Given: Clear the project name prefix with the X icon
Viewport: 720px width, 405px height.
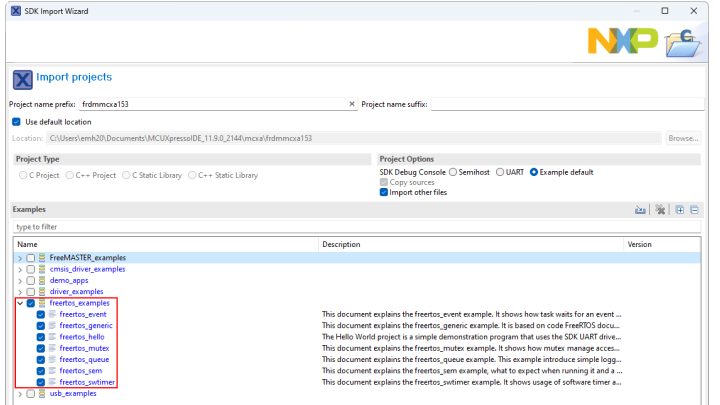Looking at the screenshot, I should pyautogui.click(x=351, y=104).
